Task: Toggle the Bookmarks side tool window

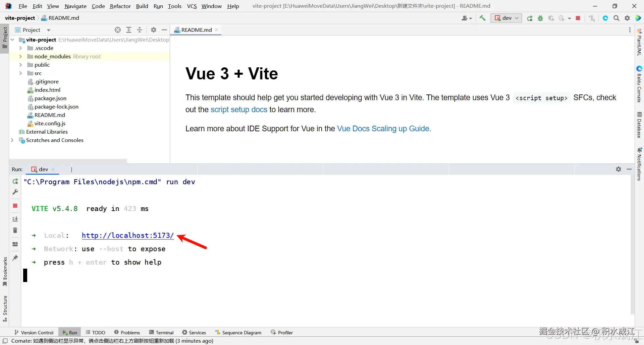Action: pos(5,272)
